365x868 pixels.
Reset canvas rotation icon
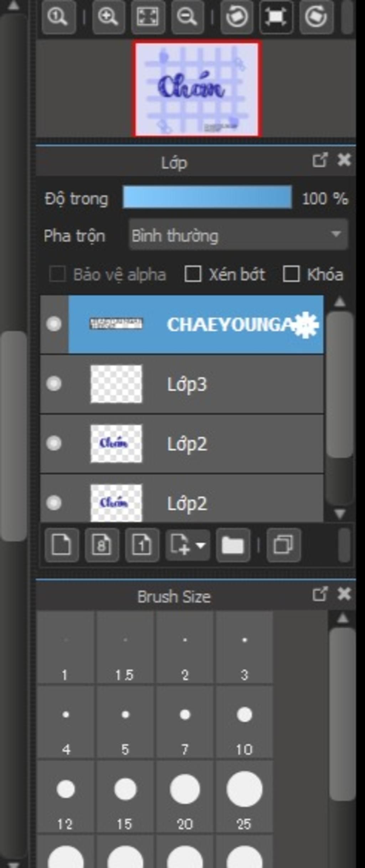click(276, 16)
